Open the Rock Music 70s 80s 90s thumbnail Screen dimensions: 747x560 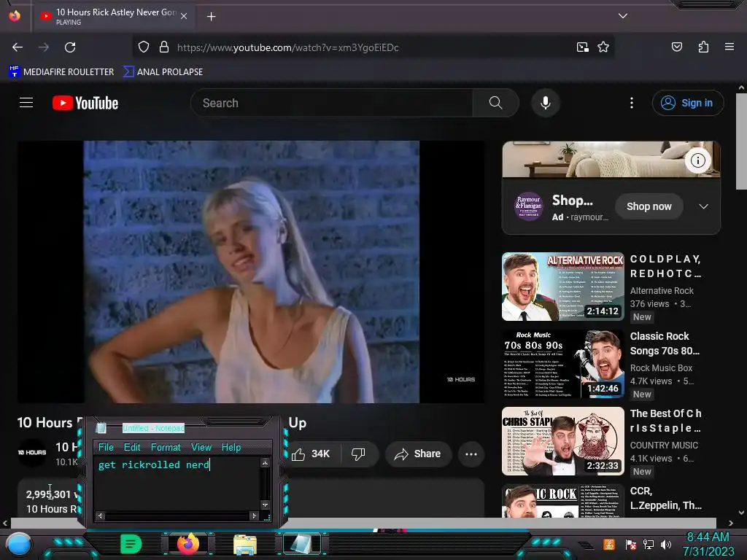coord(562,364)
